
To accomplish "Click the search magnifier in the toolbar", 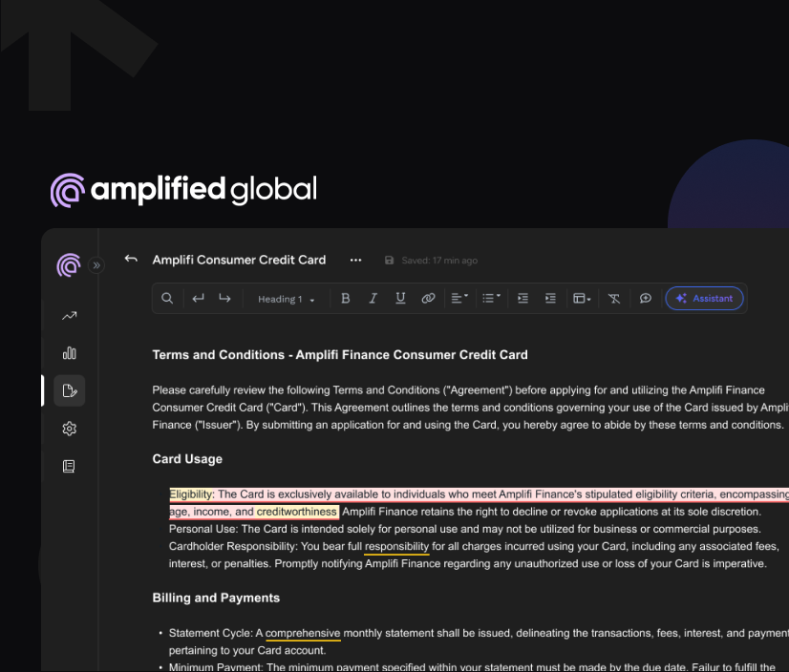I will tap(167, 298).
